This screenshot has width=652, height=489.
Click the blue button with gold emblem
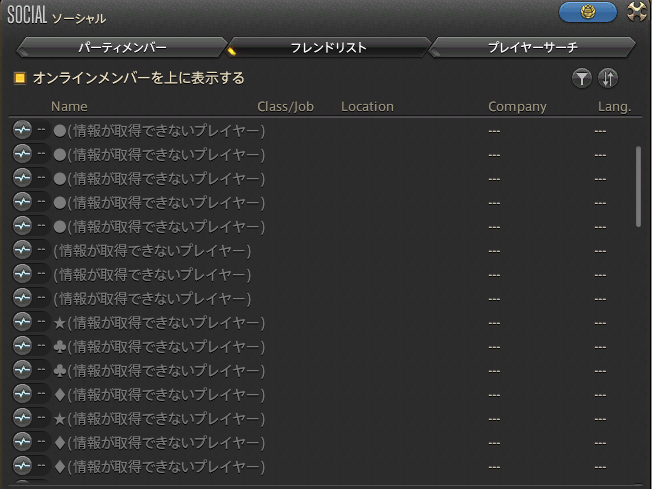pos(588,12)
